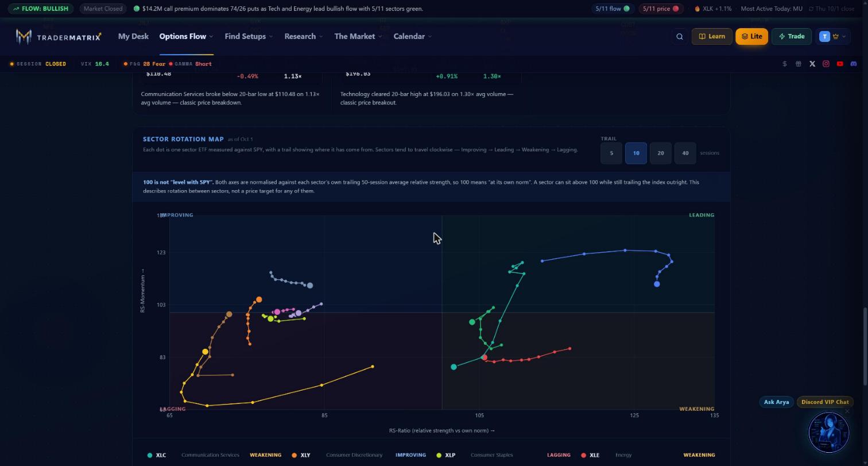This screenshot has width=868, height=466.
Task: Open the search icon in header
Action: click(680, 37)
